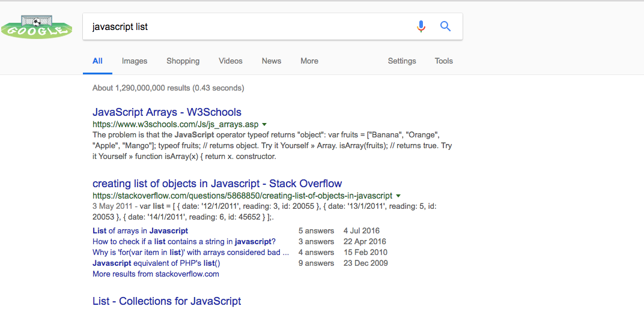644x309 pixels.
Task: Switch to the Shopping tab
Action: tap(183, 61)
